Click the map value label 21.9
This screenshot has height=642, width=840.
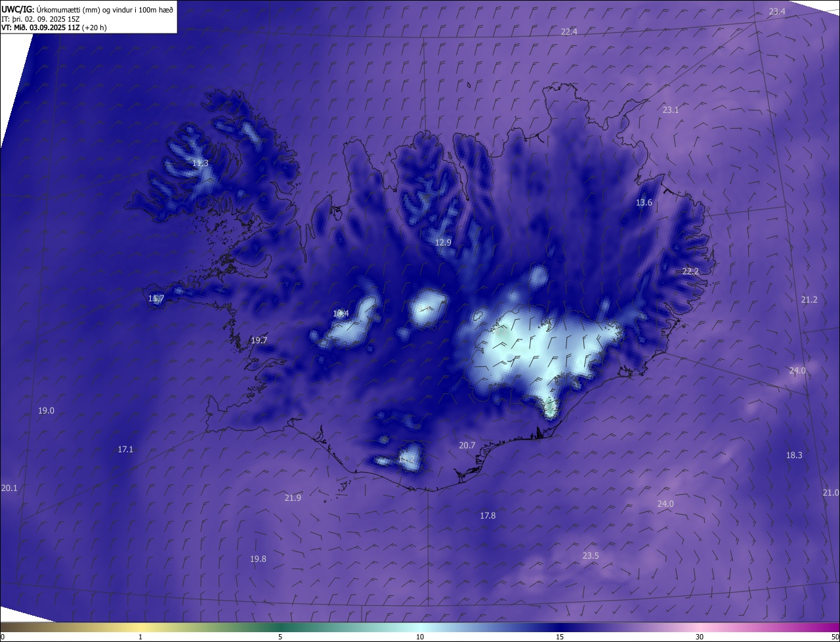293,498
